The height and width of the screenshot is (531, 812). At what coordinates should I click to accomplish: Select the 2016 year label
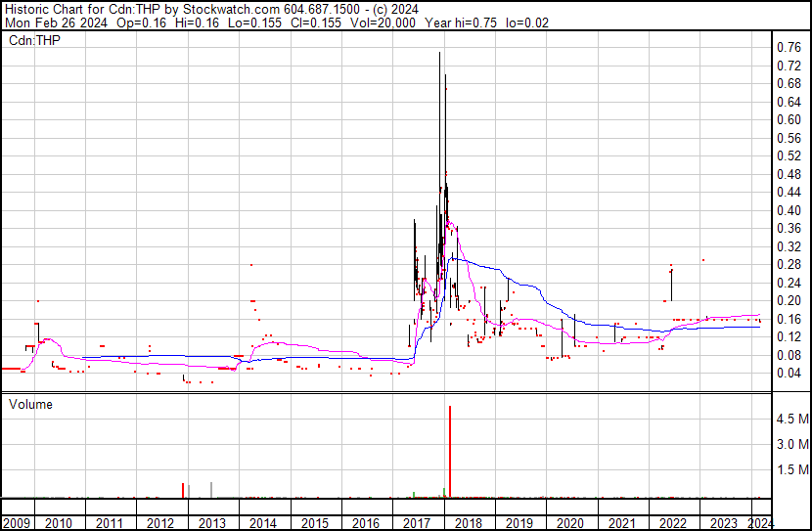click(x=366, y=523)
